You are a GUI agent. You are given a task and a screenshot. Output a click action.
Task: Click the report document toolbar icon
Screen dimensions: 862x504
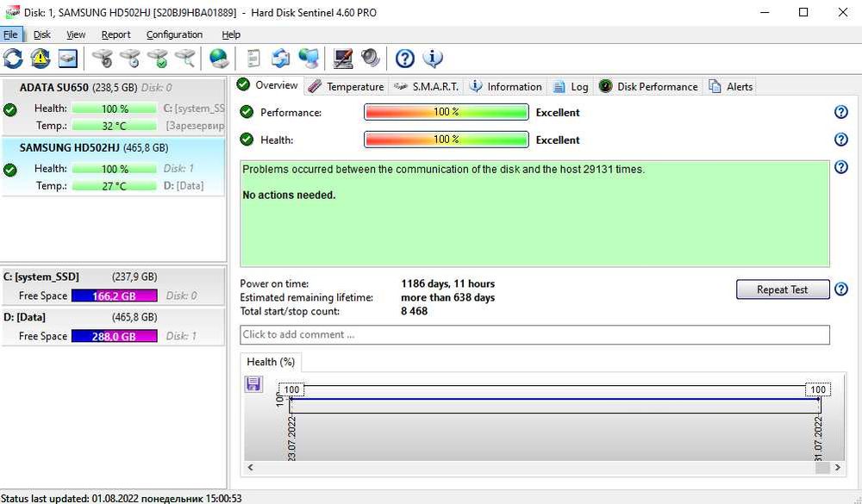(253, 59)
